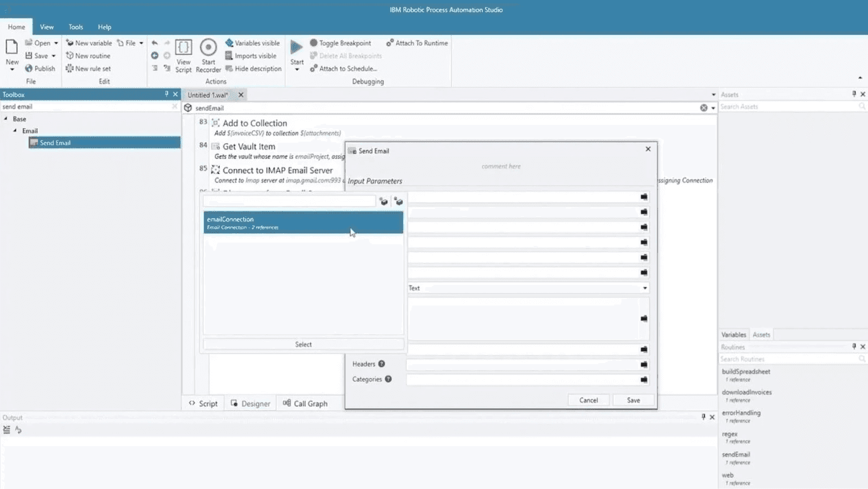Save the Send Email input parameters

tap(633, 400)
